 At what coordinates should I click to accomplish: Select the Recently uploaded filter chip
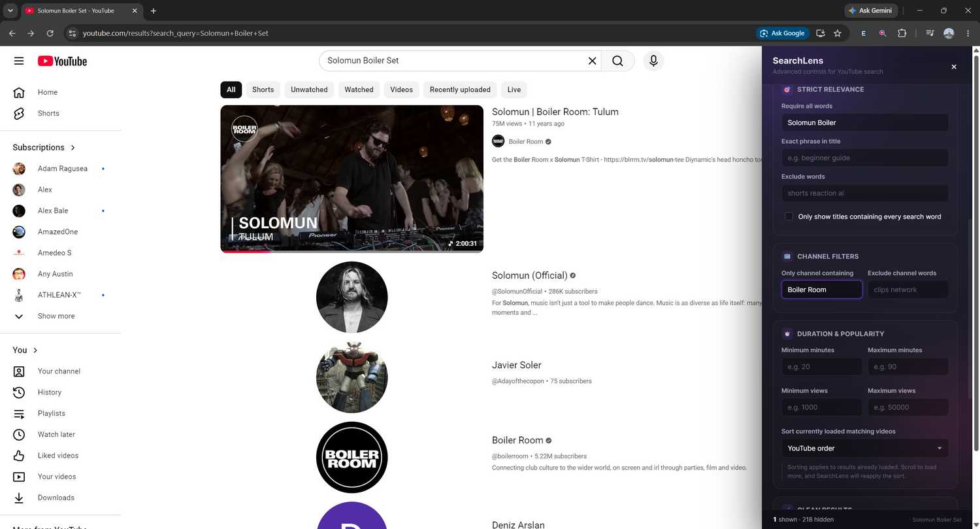pyautogui.click(x=460, y=90)
